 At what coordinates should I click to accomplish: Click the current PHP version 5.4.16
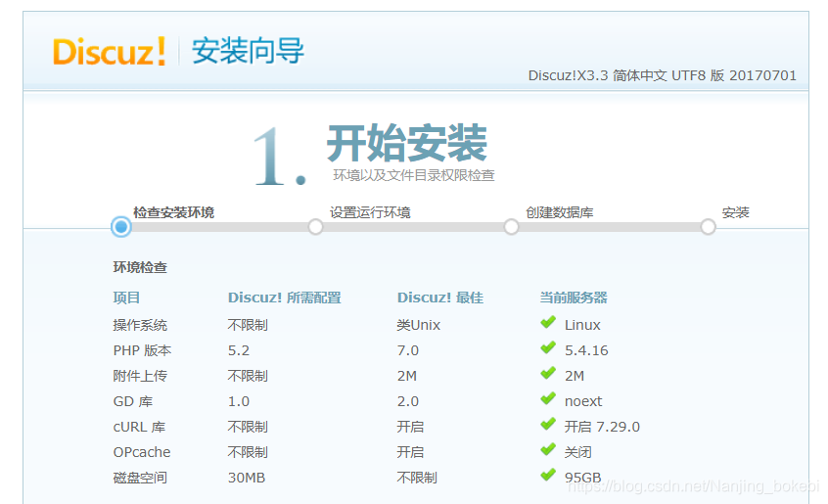tap(586, 350)
